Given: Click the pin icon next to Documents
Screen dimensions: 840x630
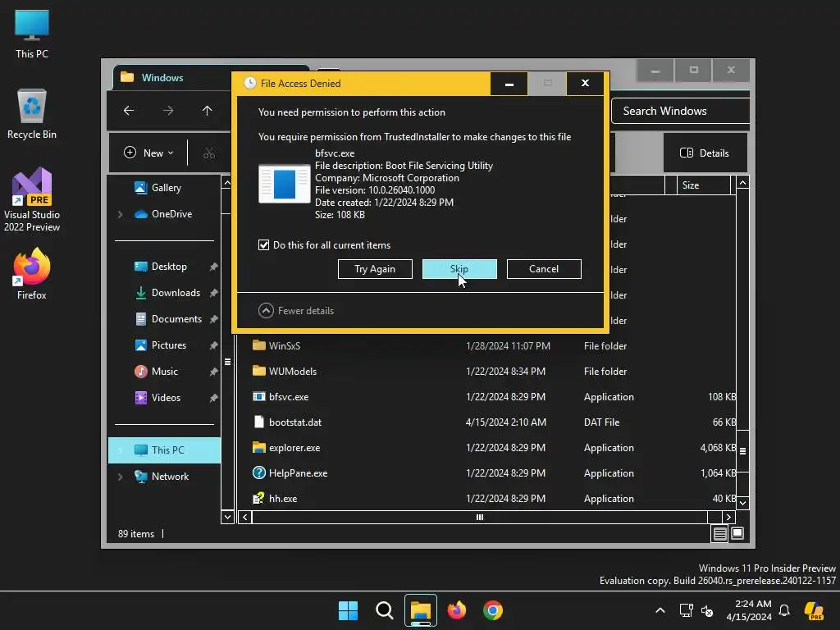Looking at the screenshot, I should tap(213, 319).
